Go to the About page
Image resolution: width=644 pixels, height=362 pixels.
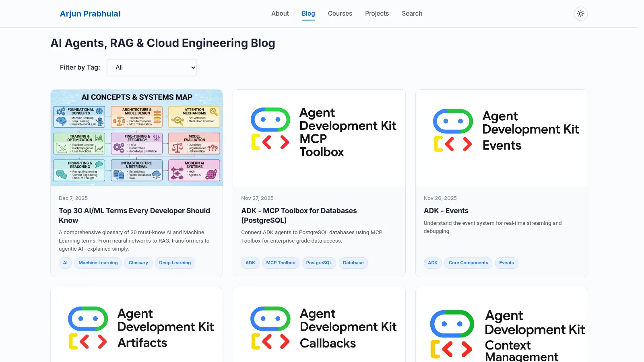(x=280, y=14)
